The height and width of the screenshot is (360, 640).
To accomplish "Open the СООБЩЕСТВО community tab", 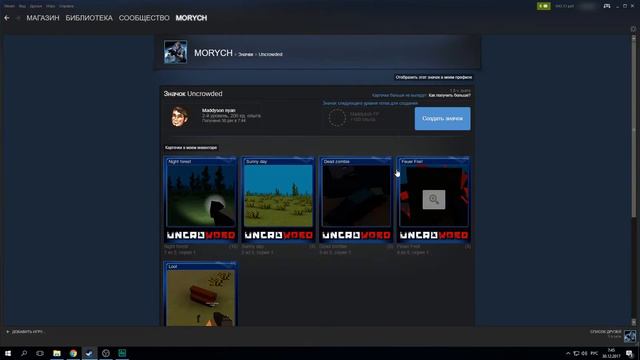I will click(144, 18).
